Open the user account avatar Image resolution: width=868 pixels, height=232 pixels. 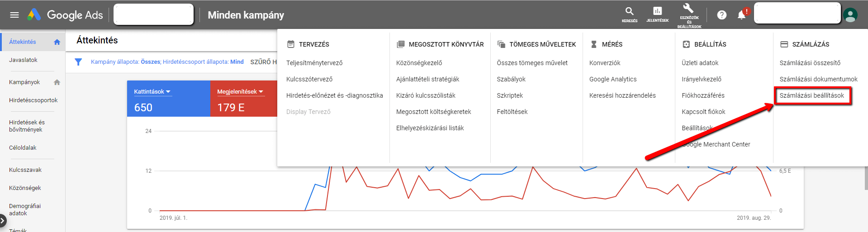coord(850,15)
